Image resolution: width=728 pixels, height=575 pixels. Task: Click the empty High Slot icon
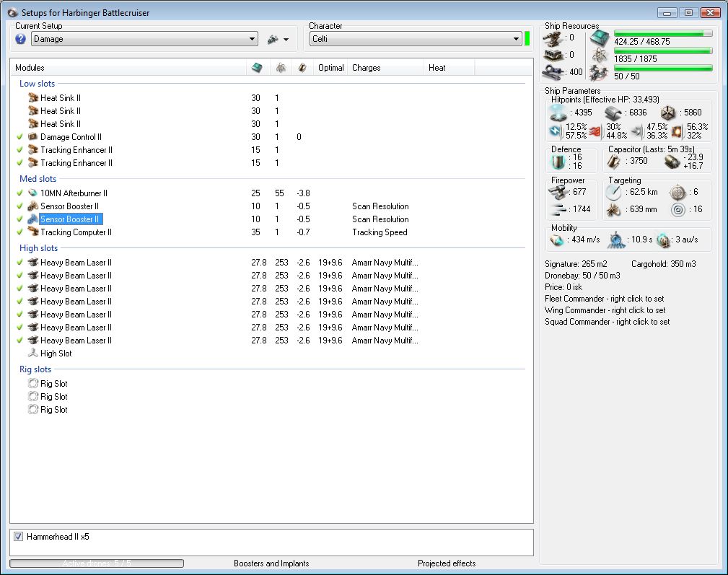(x=33, y=354)
